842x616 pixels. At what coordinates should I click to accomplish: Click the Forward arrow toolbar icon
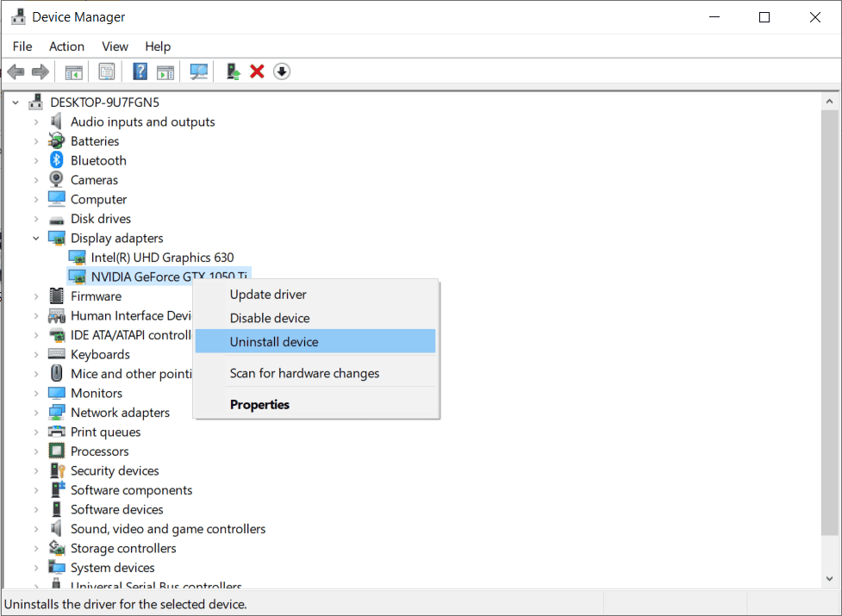(41, 72)
